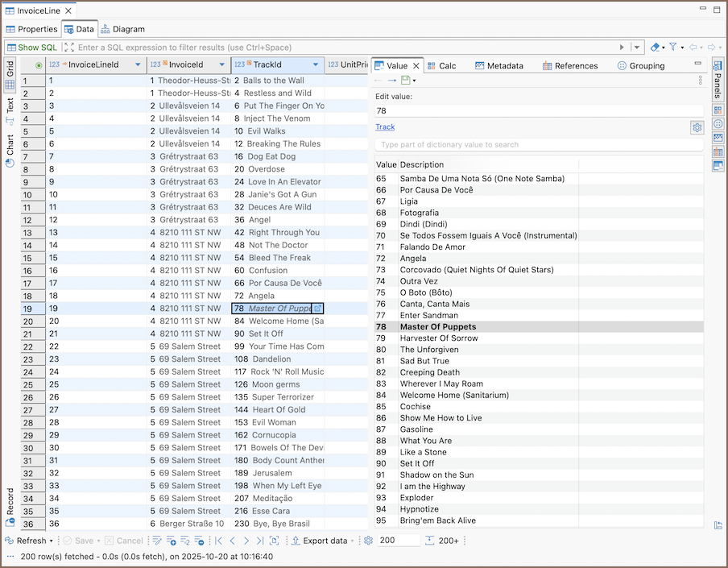Expand the InvoiceId column sort dropdown
Viewport: 728px width, 568px height.
[x=222, y=65]
